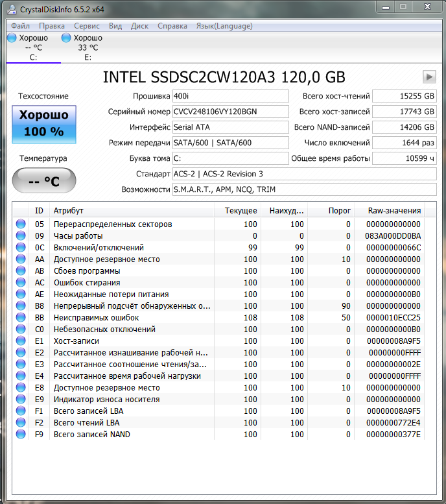446x504 pixels.
Task: Click the blue status orb above E: drive
Action: 66,38
